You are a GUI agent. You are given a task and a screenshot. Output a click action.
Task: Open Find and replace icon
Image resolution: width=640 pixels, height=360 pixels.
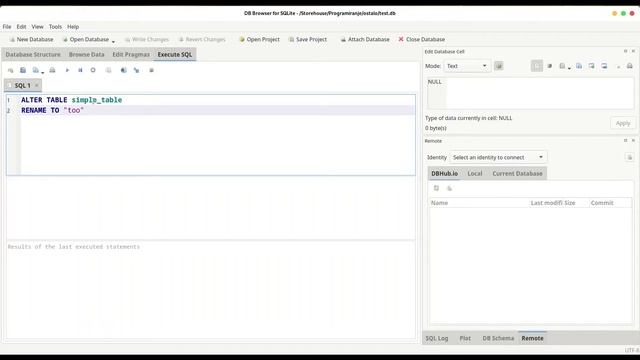pyautogui.click(x=136, y=70)
